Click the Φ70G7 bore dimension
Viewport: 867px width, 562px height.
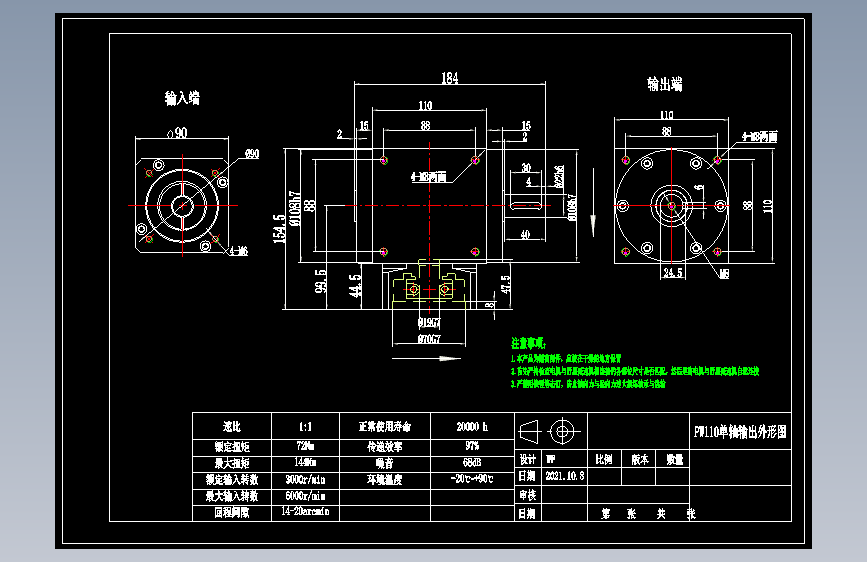pos(429,339)
